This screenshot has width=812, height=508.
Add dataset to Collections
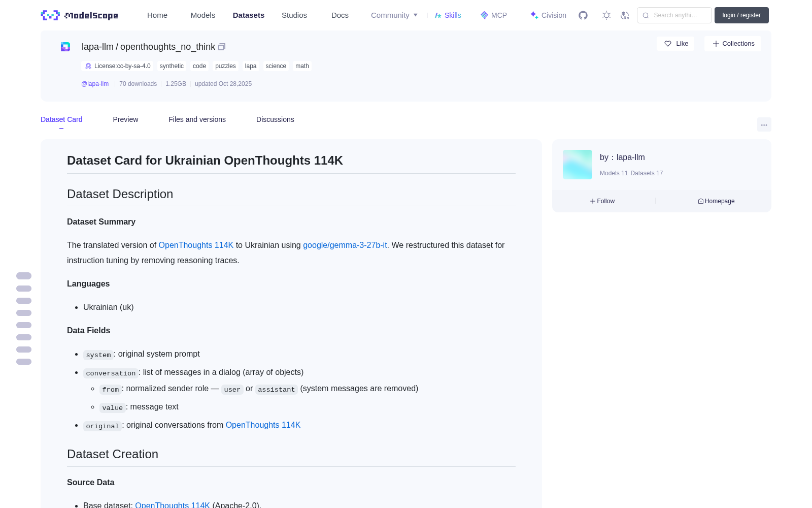(733, 44)
